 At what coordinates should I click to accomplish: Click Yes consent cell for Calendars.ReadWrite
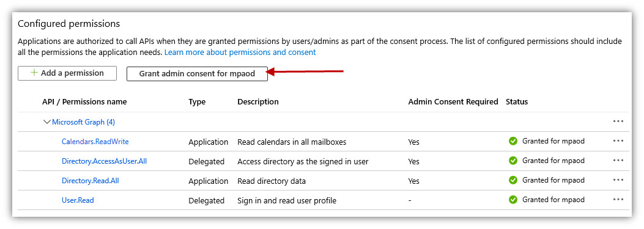[x=413, y=142]
